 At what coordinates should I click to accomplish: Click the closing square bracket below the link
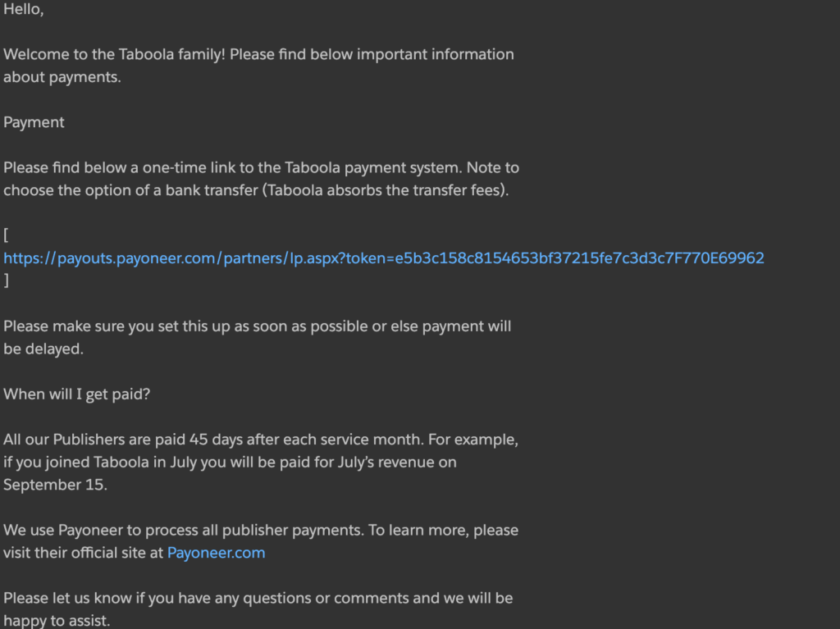7,280
